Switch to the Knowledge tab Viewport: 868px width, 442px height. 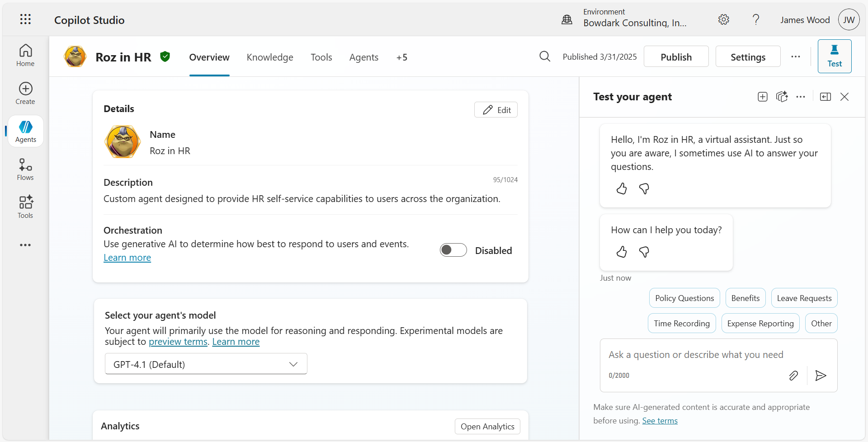(270, 57)
